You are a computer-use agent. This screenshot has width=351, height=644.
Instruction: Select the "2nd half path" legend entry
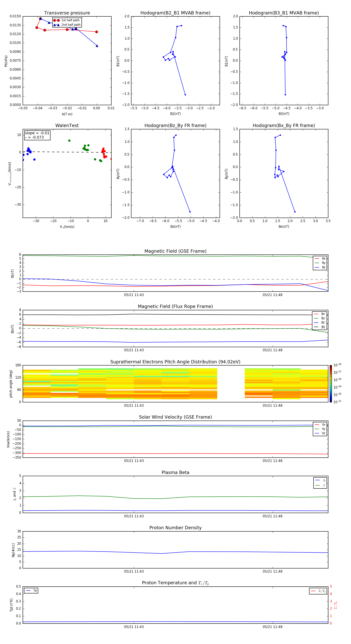67,25
